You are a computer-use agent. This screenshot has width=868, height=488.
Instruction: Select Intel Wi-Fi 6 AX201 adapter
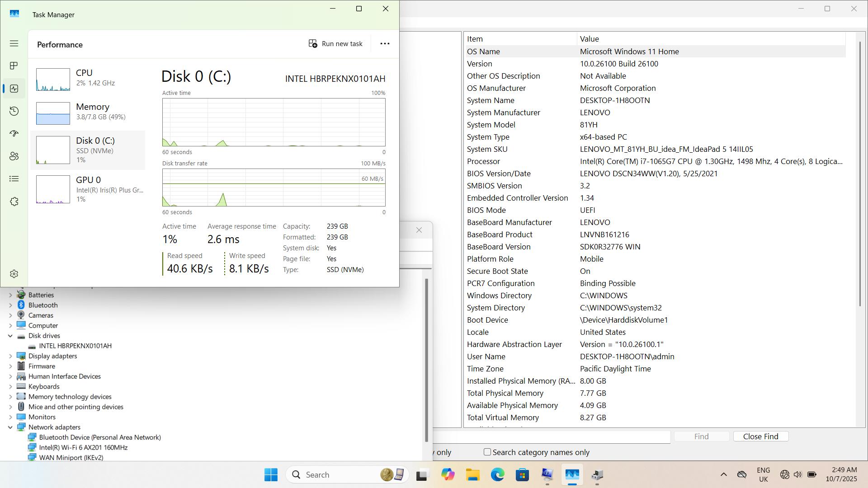pyautogui.click(x=83, y=447)
